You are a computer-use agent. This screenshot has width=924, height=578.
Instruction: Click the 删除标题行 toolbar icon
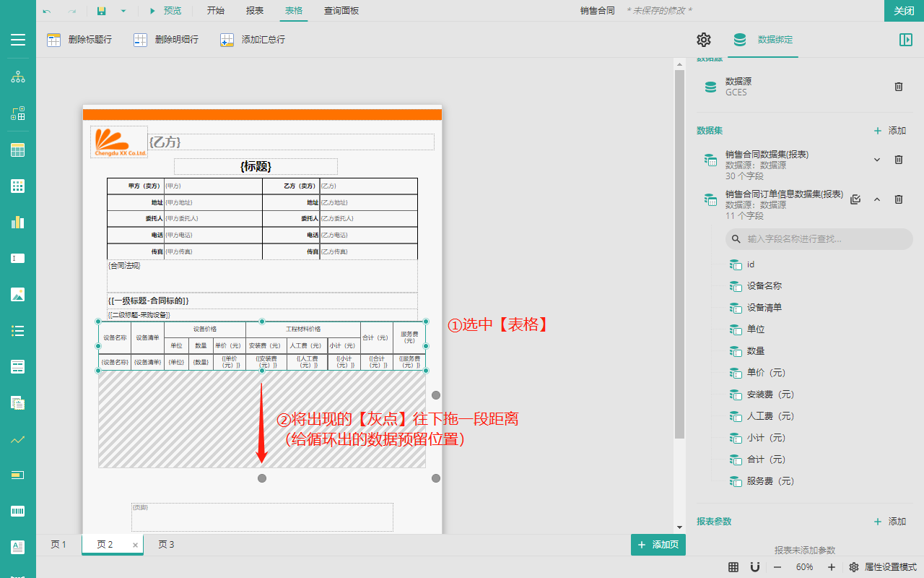(x=54, y=40)
